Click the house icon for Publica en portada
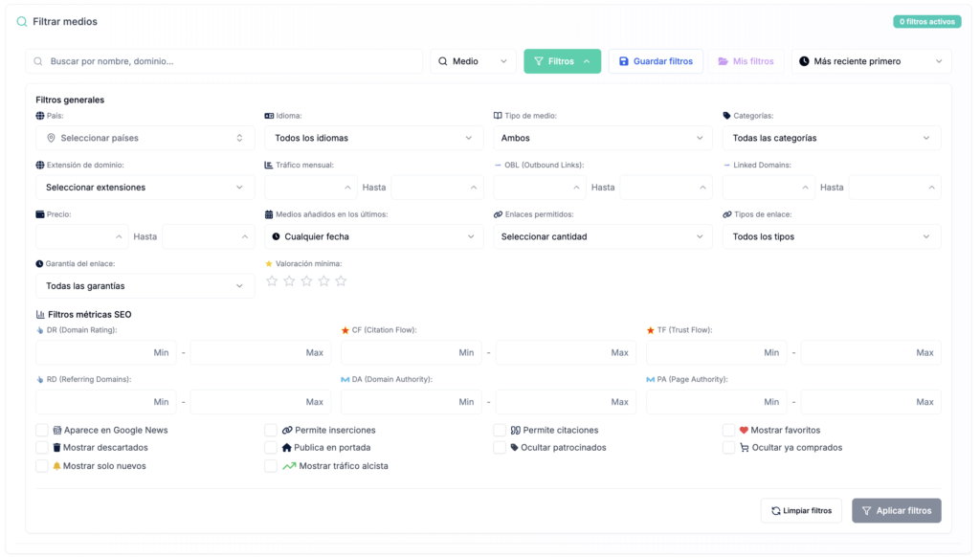The width and height of the screenshot is (980, 558). click(286, 447)
